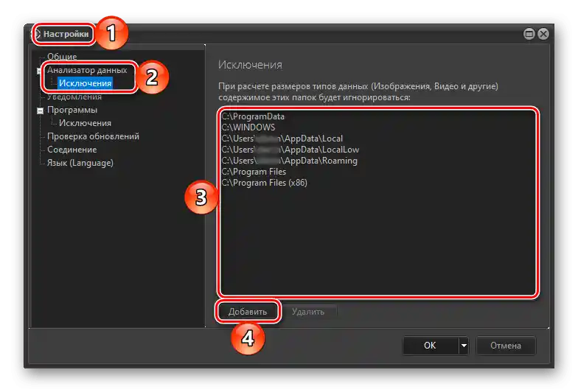
Task: Cancel with the Отмена button
Action: pos(506,346)
